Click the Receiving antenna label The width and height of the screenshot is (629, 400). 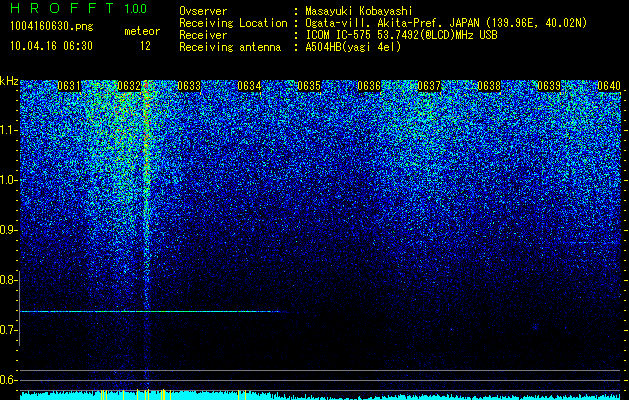230,47
